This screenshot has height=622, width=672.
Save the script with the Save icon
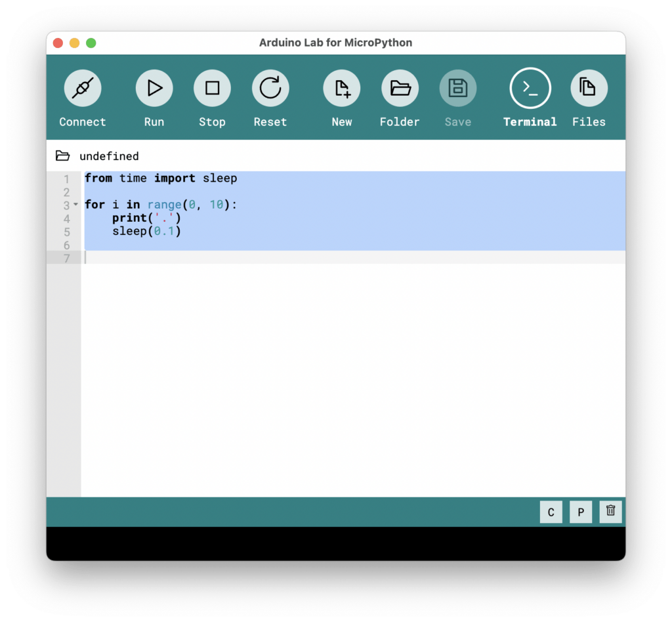[457, 88]
